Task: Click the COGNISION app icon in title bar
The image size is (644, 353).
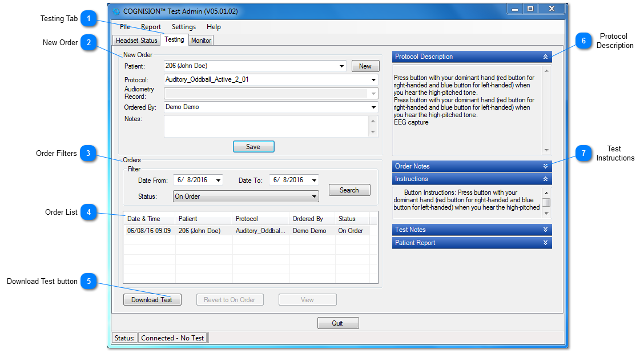Action: 116,11
